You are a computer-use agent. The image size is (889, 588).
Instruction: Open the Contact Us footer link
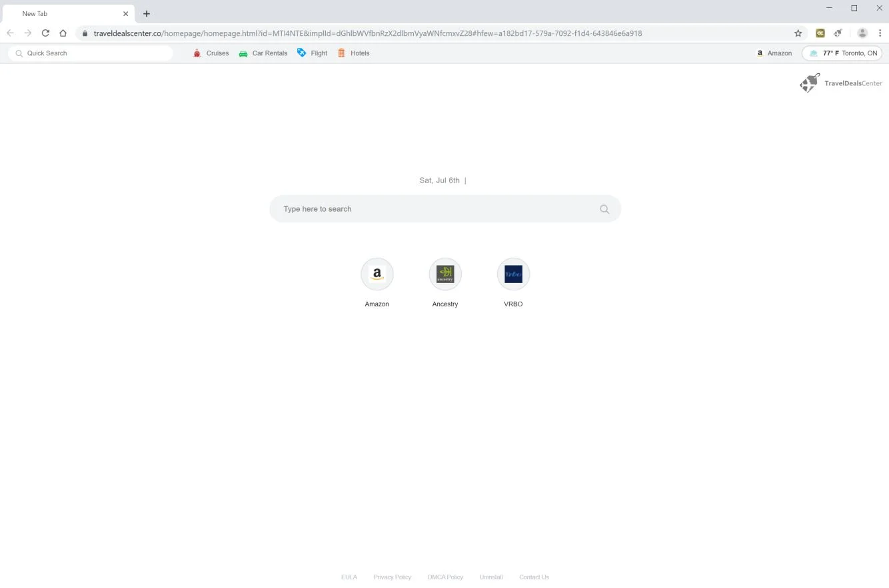point(534,577)
